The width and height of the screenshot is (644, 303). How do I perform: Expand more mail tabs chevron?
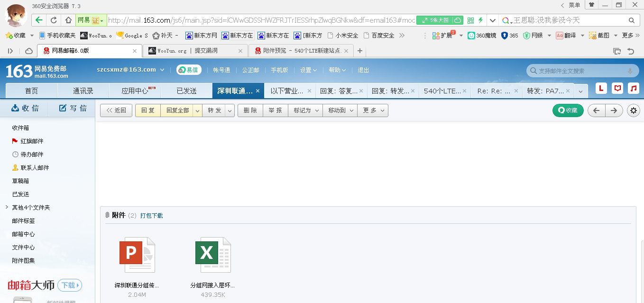tap(581, 92)
